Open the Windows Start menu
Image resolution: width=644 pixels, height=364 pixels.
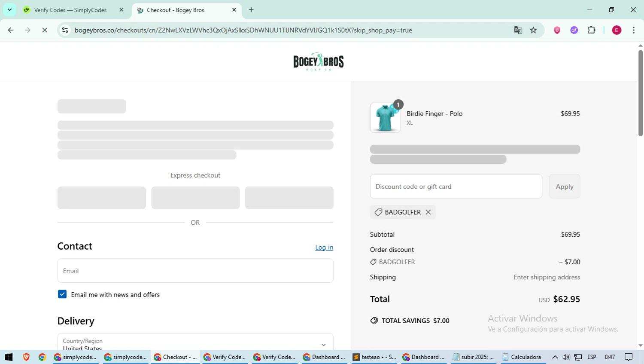pos(9,357)
